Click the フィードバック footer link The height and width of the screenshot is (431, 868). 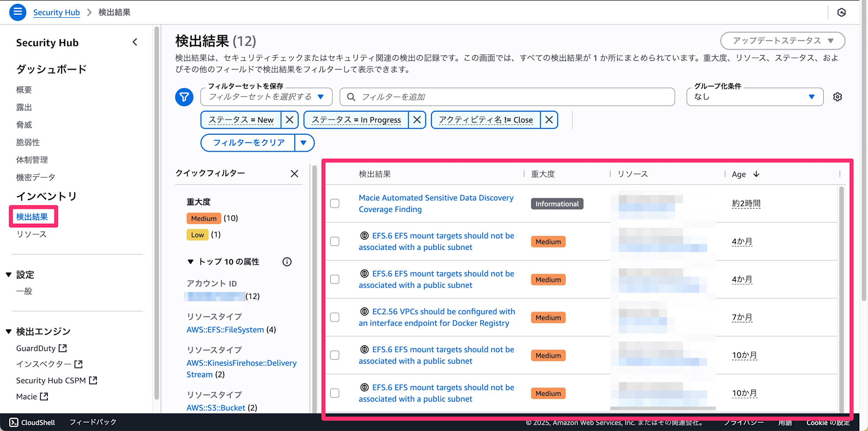pyautogui.click(x=93, y=422)
